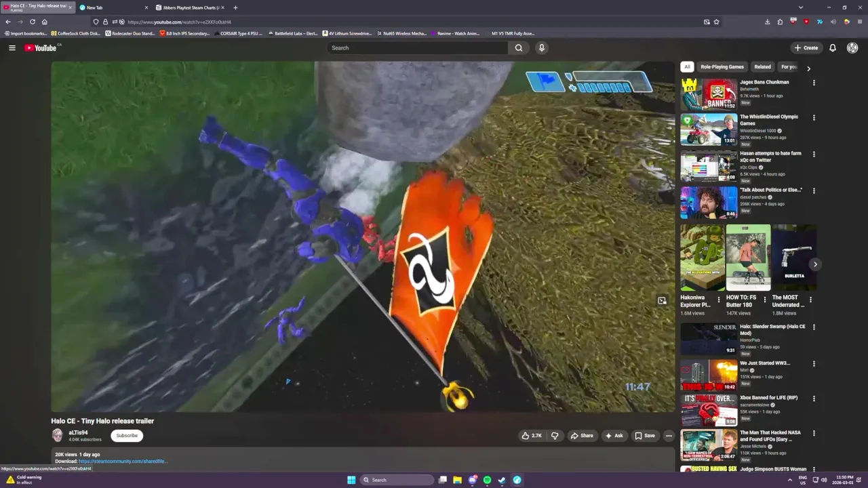Open more actions (three dots) under the video

coord(669,436)
